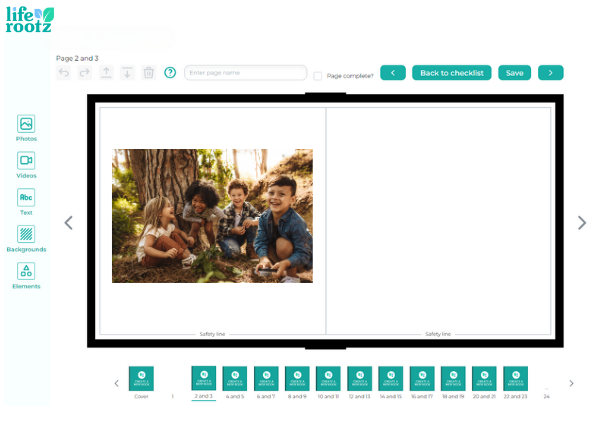Click the Save button

click(514, 73)
